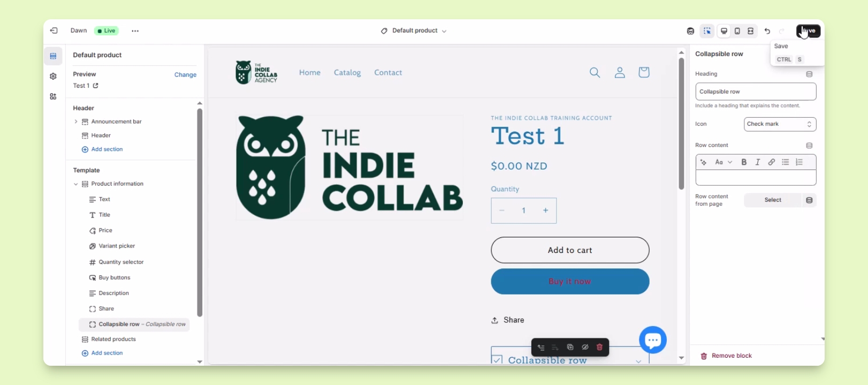Viewport: 868px width, 385px height.
Task: Click the exit editor icon
Action: click(54, 30)
